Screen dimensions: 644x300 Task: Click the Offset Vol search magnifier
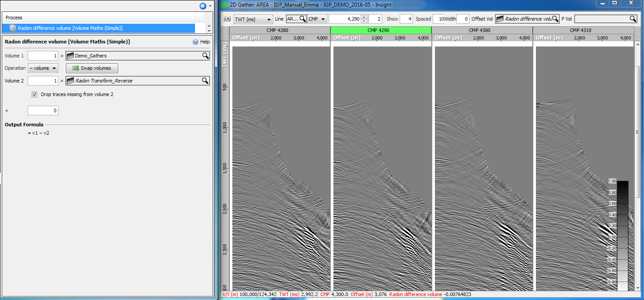coord(555,19)
